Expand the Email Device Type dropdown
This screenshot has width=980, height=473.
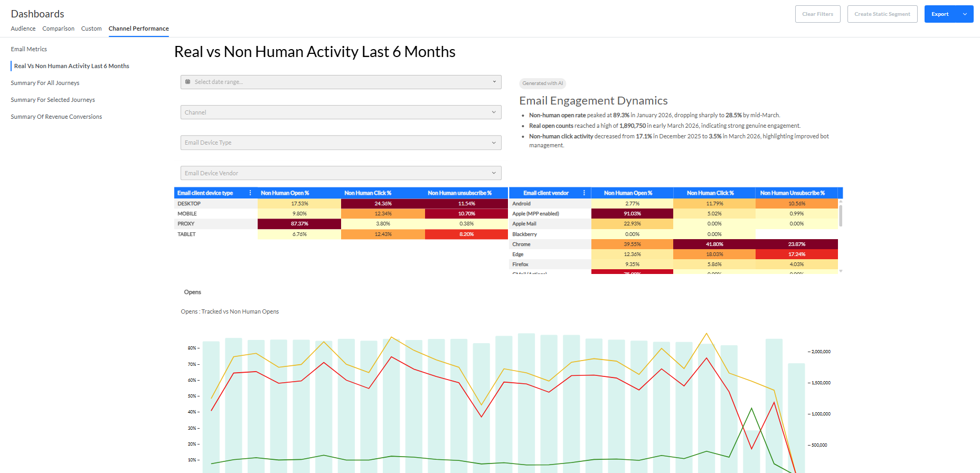(341, 143)
